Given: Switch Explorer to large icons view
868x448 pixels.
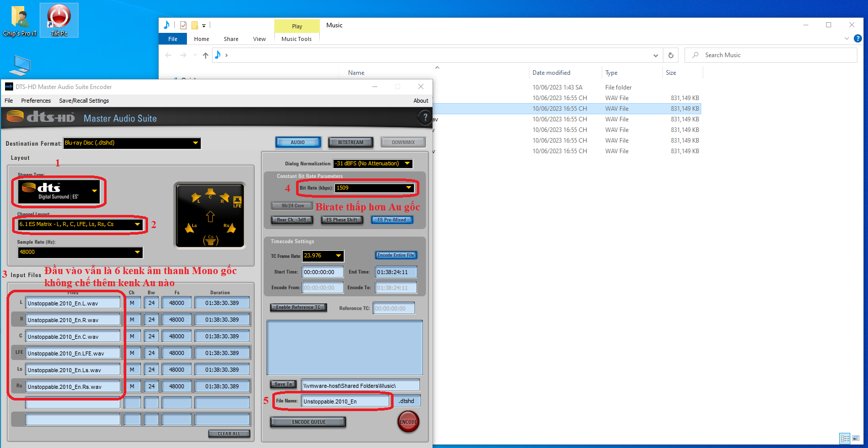Looking at the screenshot, I should tap(856, 438).
